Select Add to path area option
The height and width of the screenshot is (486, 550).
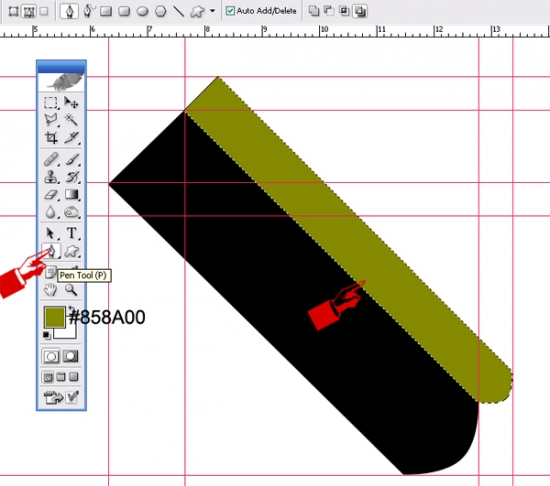314,11
